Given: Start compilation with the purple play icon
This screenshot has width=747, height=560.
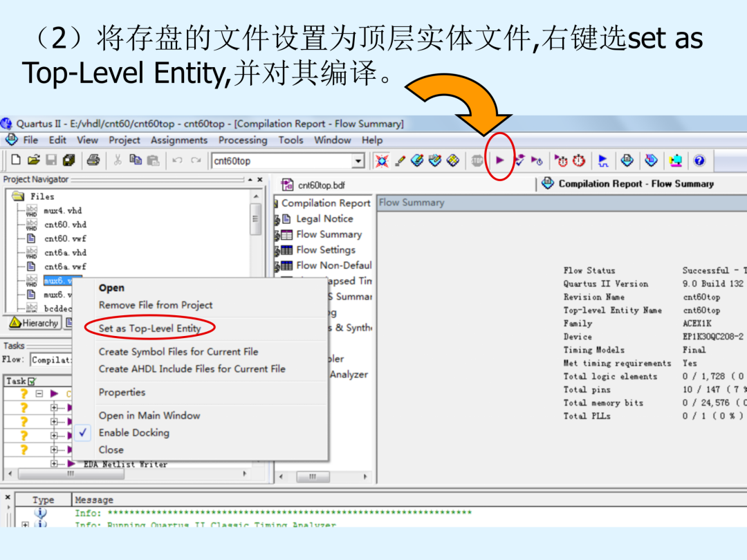Looking at the screenshot, I should (x=500, y=160).
